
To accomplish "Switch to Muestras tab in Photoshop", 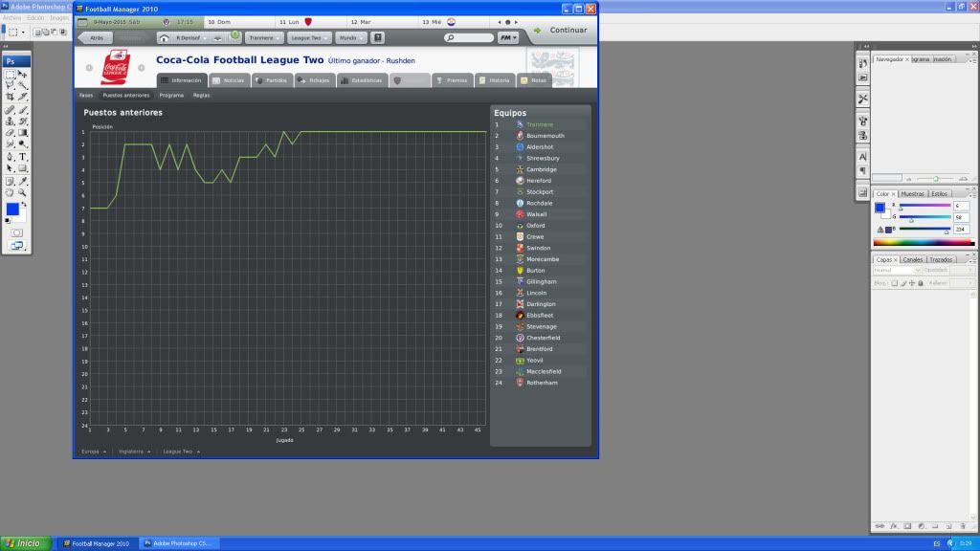I will (912, 194).
